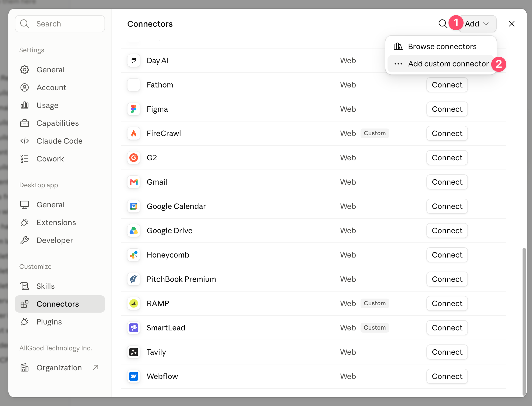Click the Day AI connector icon
Image resolution: width=532 pixels, height=406 pixels.
pos(134,60)
